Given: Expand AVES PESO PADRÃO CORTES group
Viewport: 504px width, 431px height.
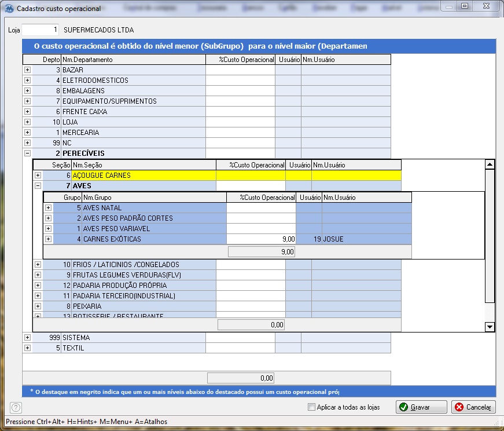Looking at the screenshot, I should tap(48, 218).
